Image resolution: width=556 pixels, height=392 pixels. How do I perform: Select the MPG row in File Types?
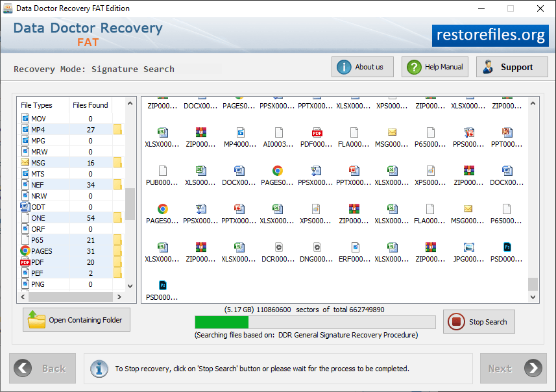71,140
